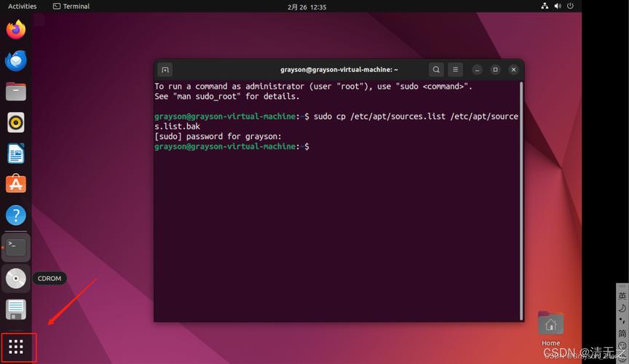The height and width of the screenshot is (364, 629).
Task: Minimize the terminal window
Action: pyautogui.click(x=477, y=70)
